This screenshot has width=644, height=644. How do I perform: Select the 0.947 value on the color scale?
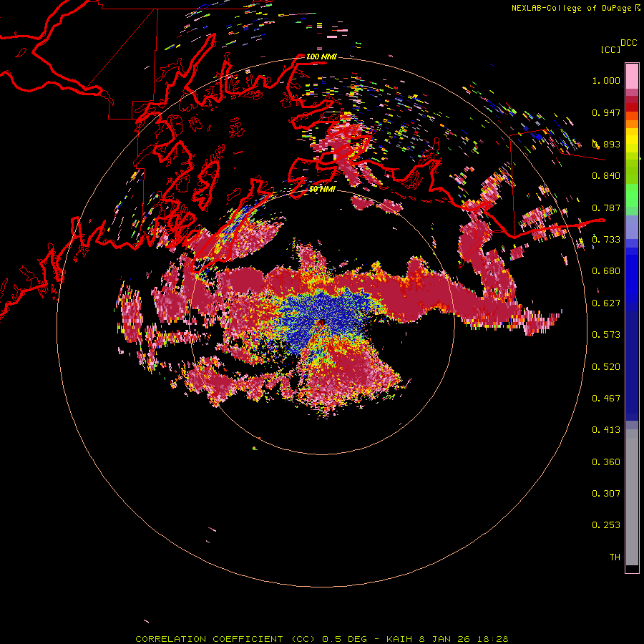tap(606, 112)
